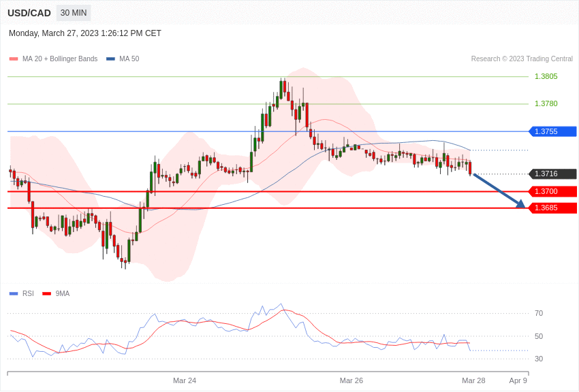Click the red 1.3685 support price tag
Viewport: 579px width, 392px height.
[x=553, y=208]
